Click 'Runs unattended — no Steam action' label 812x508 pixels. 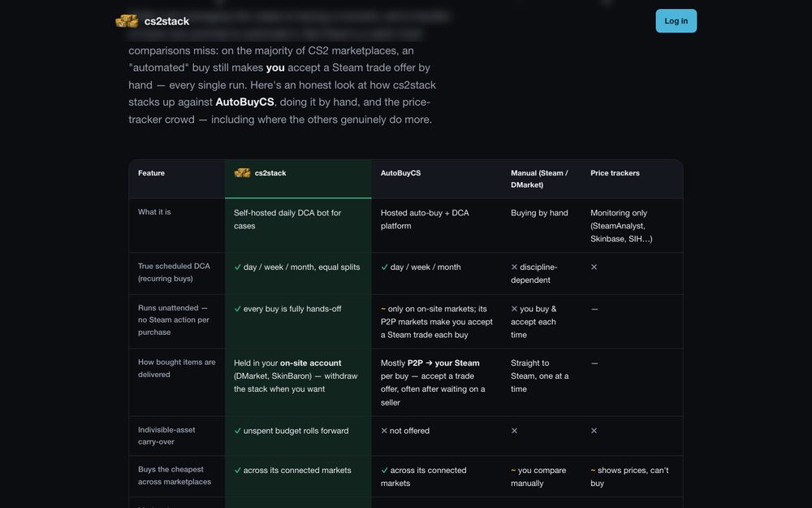click(174, 319)
